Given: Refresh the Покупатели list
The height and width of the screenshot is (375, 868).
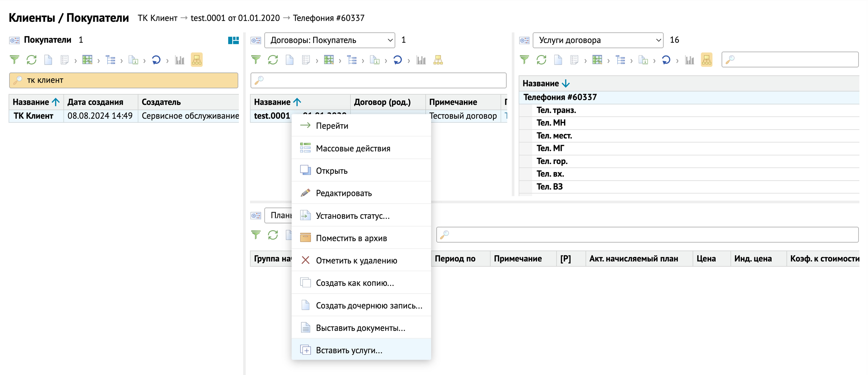Looking at the screenshot, I should click(31, 60).
